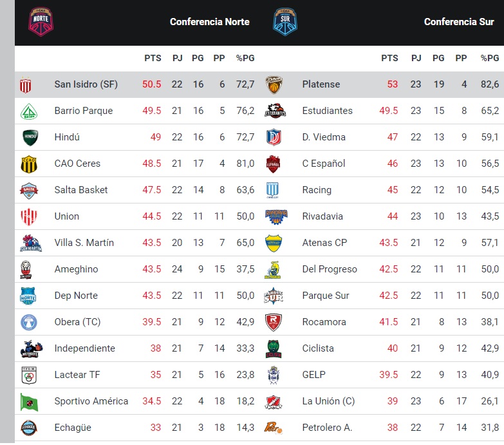This screenshot has width=504, height=445.
Task: Open the Estudiantes team link
Action: tap(327, 111)
